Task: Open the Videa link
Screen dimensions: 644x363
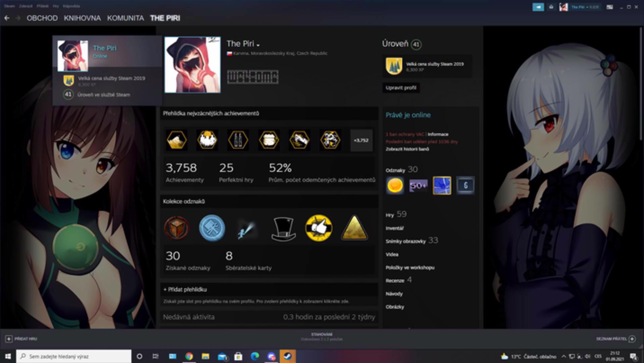Action: pyautogui.click(x=392, y=254)
